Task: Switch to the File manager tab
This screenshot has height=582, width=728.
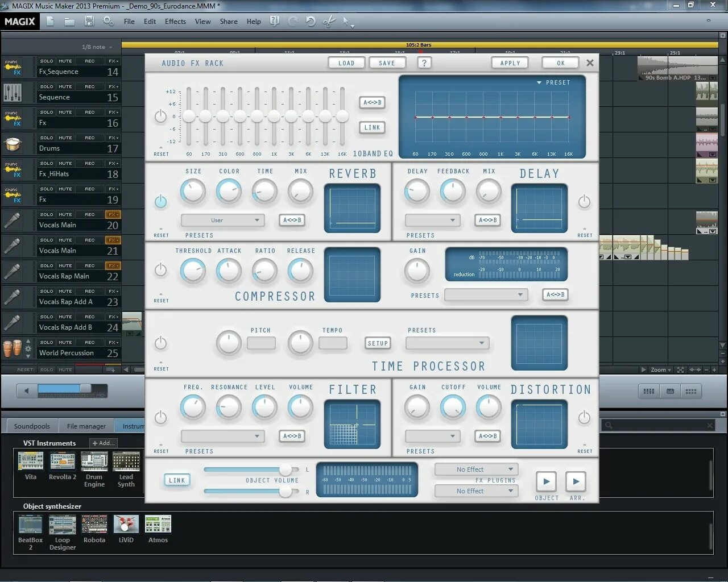Action: pos(86,426)
